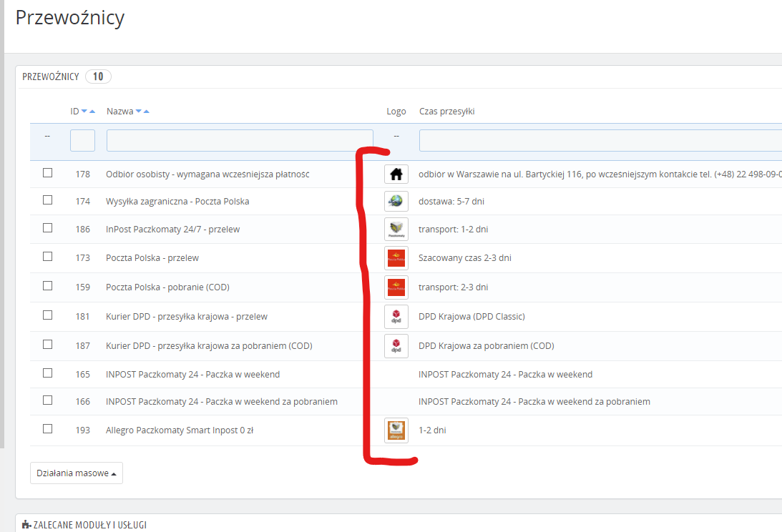The width and height of the screenshot is (782, 532).
Task: Mark checkbox for carrier ID 187
Action: click(x=47, y=345)
